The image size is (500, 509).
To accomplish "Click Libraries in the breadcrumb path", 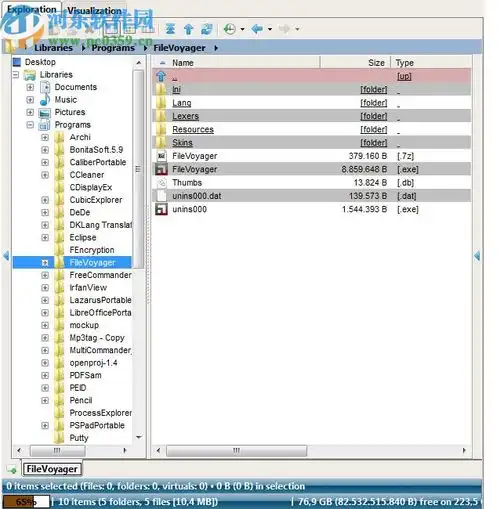I will point(53,48).
